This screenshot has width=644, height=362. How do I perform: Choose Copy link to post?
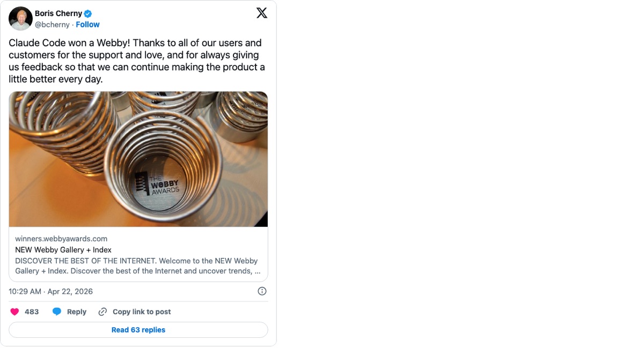(x=142, y=312)
